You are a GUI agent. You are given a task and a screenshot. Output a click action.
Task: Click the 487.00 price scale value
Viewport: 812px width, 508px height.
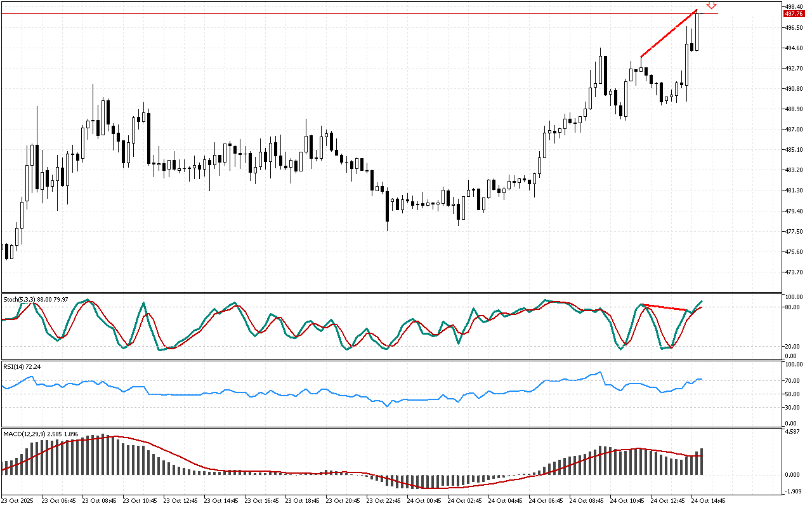click(794, 130)
